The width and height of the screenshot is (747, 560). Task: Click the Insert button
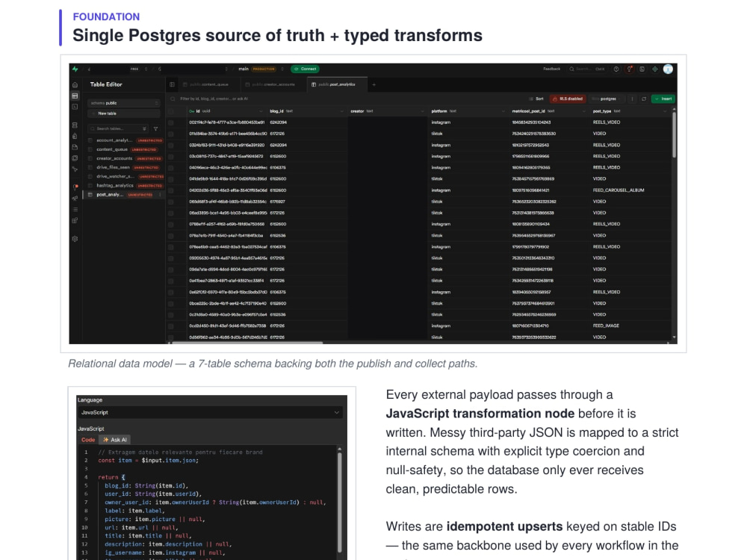click(663, 99)
